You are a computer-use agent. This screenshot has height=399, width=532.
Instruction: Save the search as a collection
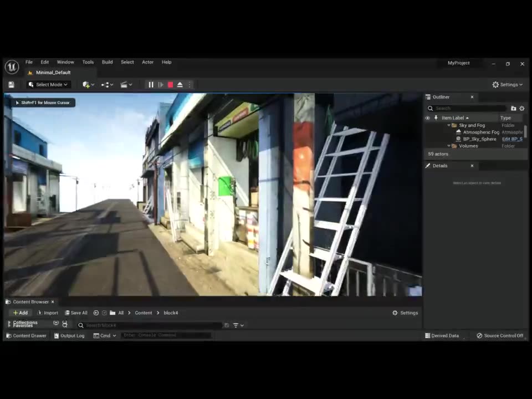coord(227,325)
